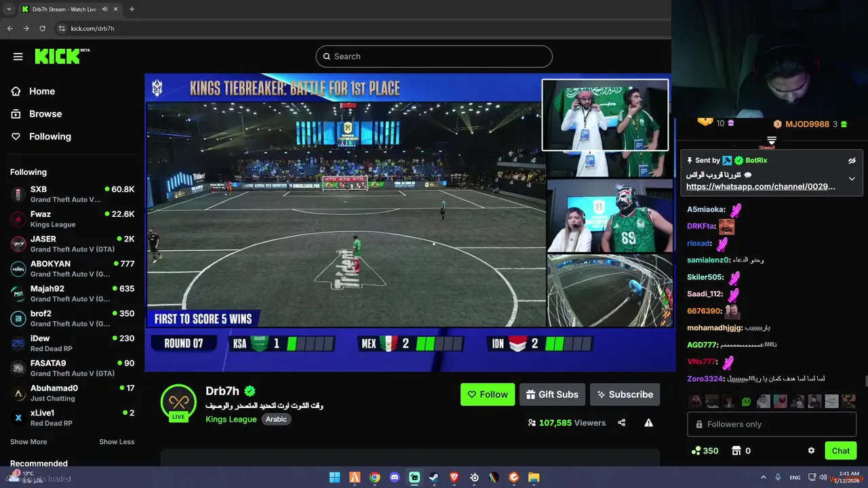Screen dimensions: 868x488
Task: Click MJOD9988 on the gift leaderboard
Action: (807, 124)
